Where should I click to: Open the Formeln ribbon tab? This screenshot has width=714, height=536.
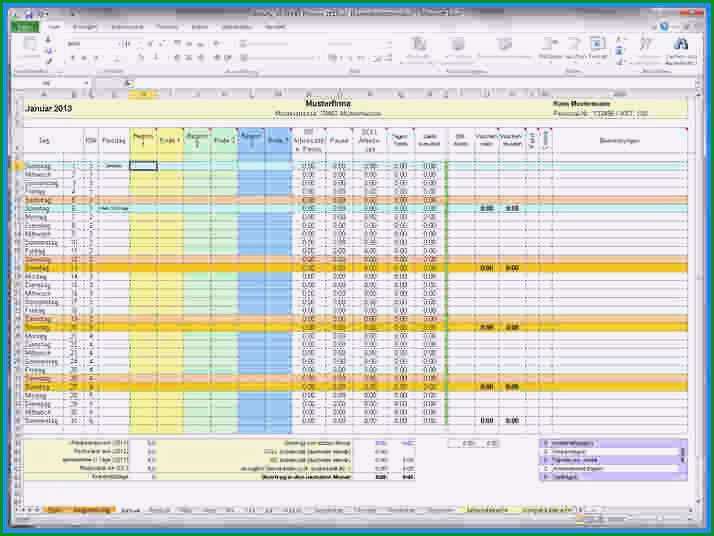(x=167, y=27)
